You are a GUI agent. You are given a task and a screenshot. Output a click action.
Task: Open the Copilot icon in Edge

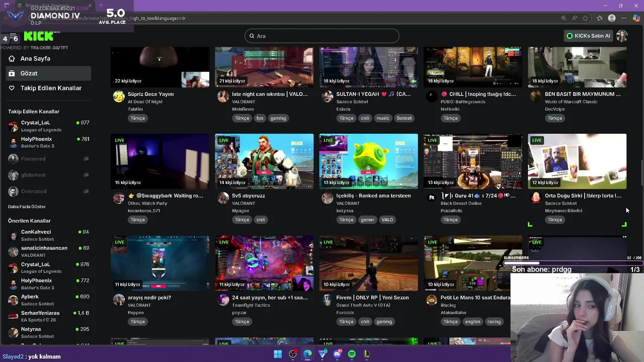point(636,18)
